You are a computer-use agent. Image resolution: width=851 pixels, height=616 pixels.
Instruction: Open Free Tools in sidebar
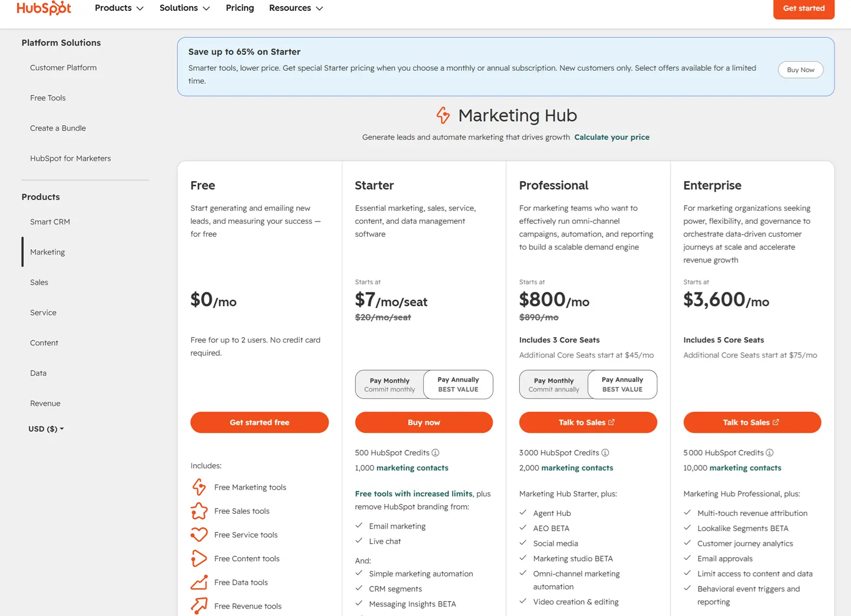pos(48,98)
